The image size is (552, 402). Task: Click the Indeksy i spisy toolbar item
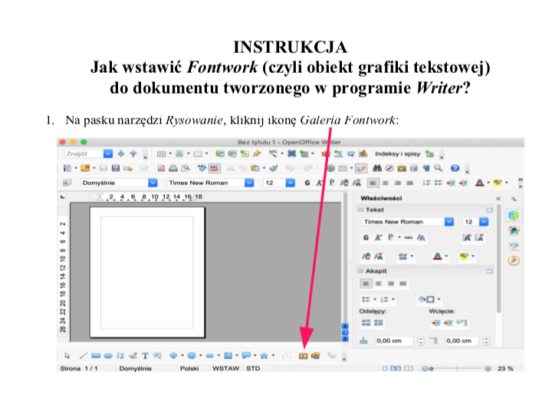pyautogui.click(x=397, y=154)
